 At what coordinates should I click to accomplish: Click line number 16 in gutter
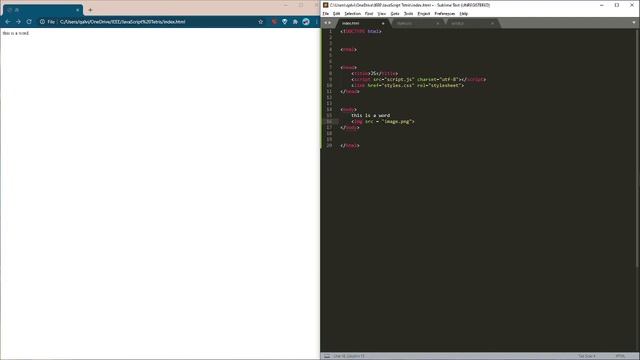(329, 121)
